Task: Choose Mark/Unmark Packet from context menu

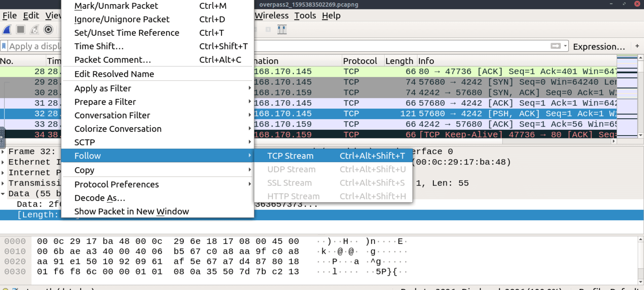Action: pyautogui.click(x=116, y=6)
